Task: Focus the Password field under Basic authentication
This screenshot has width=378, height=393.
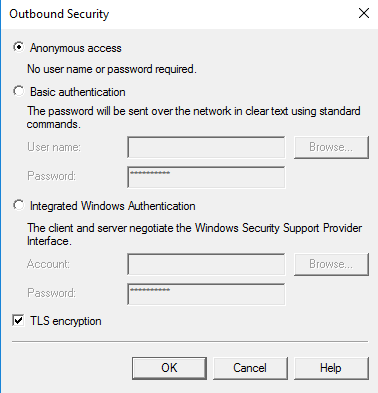Action: coord(206,177)
